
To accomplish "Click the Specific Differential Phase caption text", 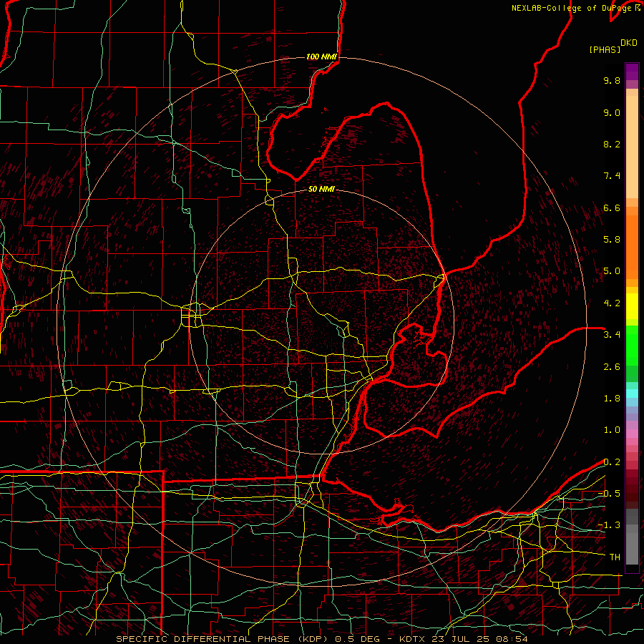I will (321, 639).
